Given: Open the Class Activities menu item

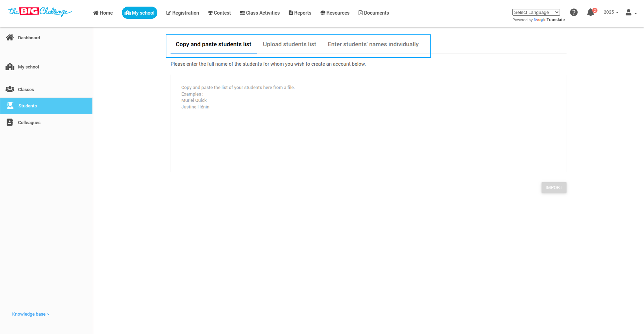Looking at the screenshot, I should [x=260, y=13].
